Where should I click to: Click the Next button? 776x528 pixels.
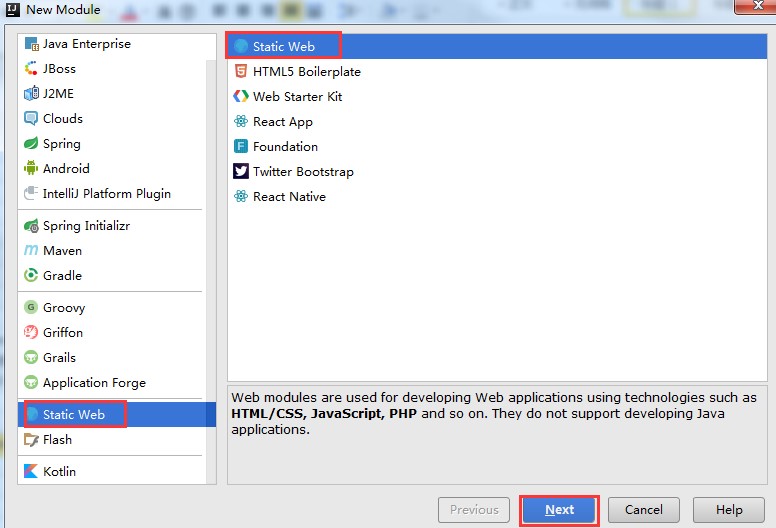tap(559, 510)
